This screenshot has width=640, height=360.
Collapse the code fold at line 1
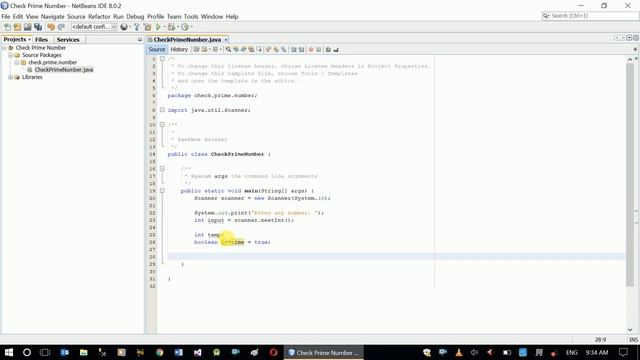click(162, 59)
